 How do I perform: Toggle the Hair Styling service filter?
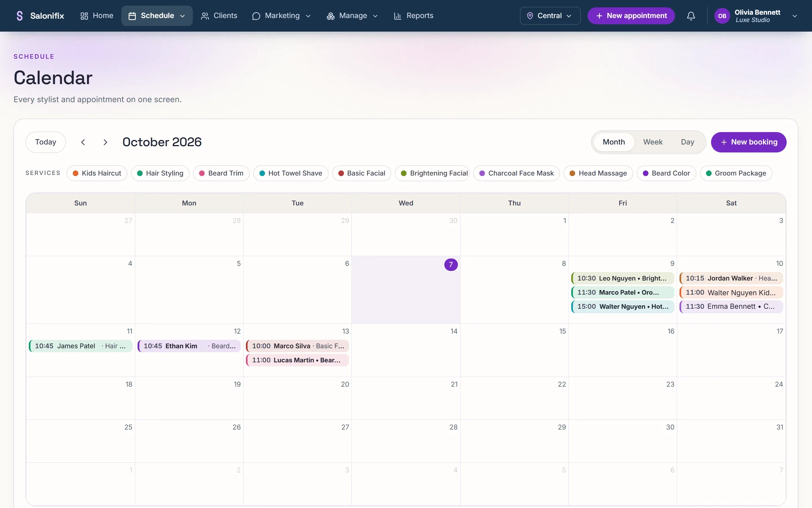[x=160, y=173]
